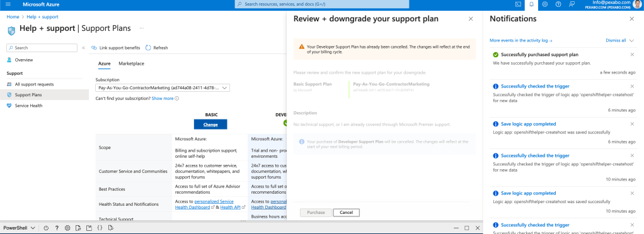Open the PowerShell shell type dropdown
Viewport: 644px width, 234px height.
[20, 228]
